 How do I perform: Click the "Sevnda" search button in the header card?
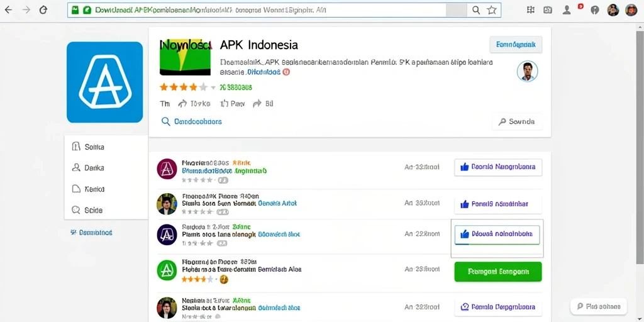[x=517, y=121]
